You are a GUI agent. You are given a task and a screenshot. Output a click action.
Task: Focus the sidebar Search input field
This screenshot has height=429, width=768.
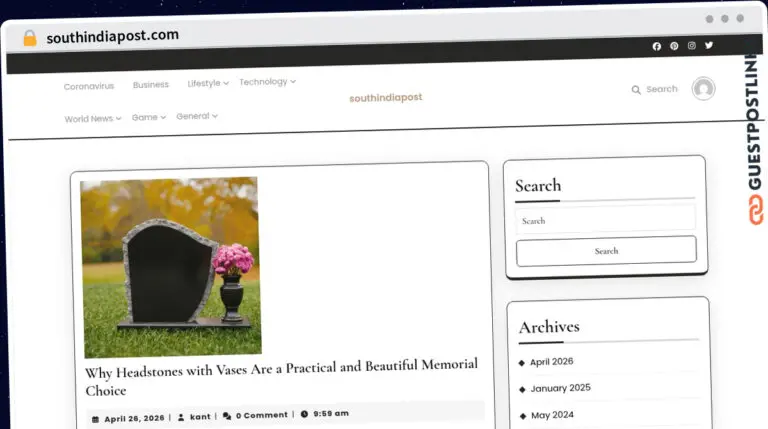click(x=605, y=219)
